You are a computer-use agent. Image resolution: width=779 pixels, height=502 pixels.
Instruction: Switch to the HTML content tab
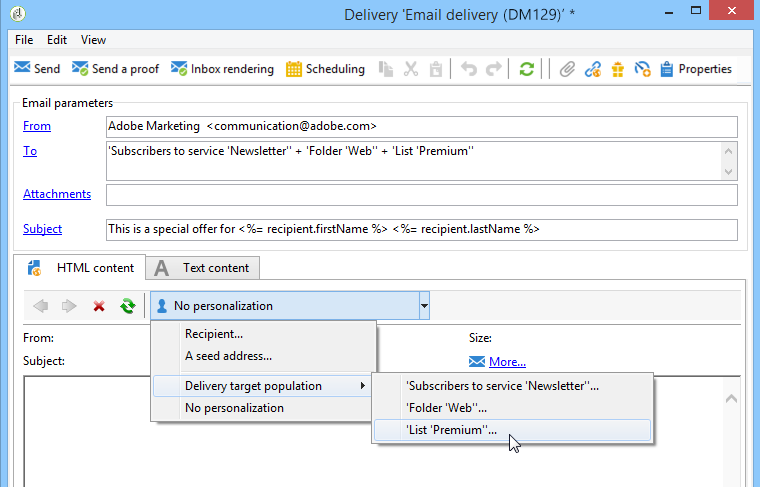[x=80, y=267]
